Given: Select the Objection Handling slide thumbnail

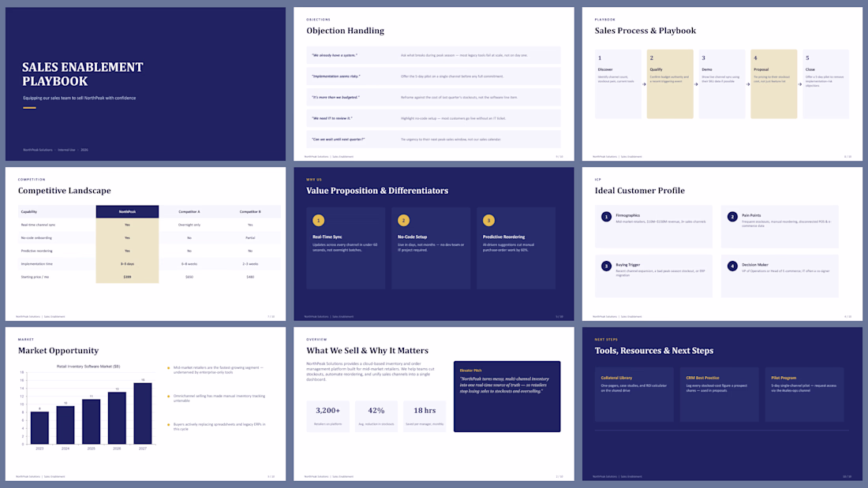Looking at the screenshot, I should [x=434, y=84].
